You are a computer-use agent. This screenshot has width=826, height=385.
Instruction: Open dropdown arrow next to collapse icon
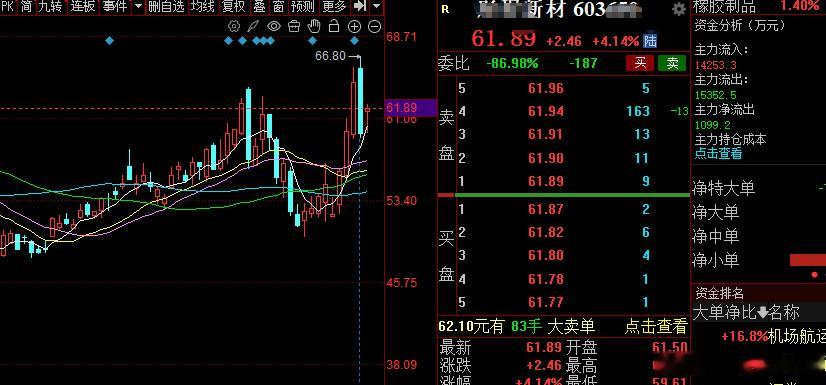pyautogui.click(x=376, y=6)
